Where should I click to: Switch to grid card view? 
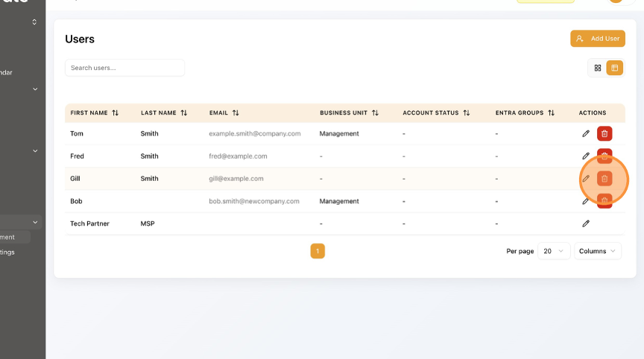pos(597,68)
